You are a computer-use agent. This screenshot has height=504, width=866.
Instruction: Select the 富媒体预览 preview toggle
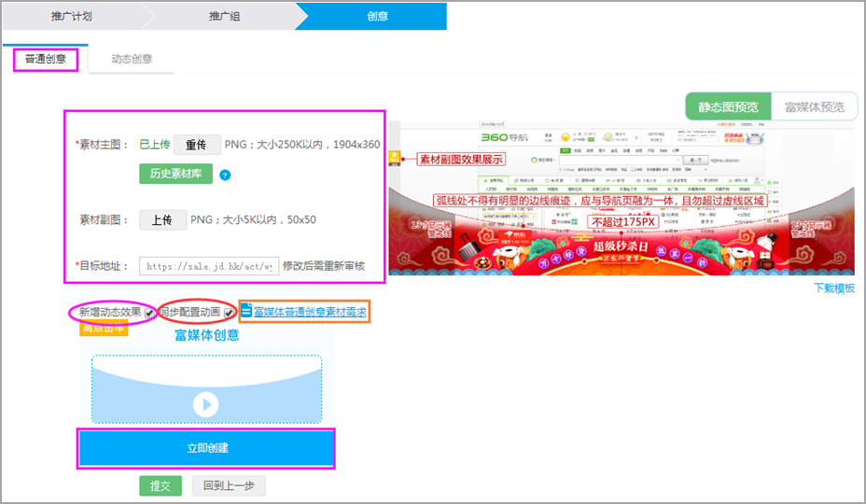pos(814,106)
